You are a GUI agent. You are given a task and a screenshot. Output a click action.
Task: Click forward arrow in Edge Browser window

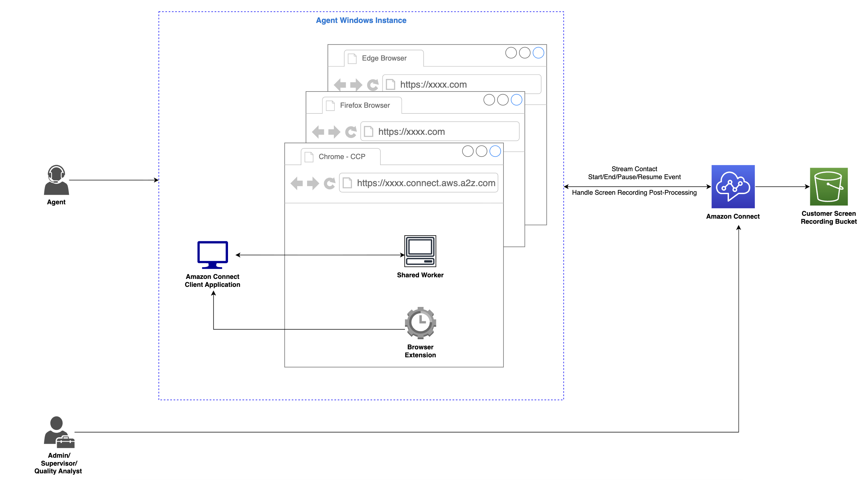[x=356, y=84]
